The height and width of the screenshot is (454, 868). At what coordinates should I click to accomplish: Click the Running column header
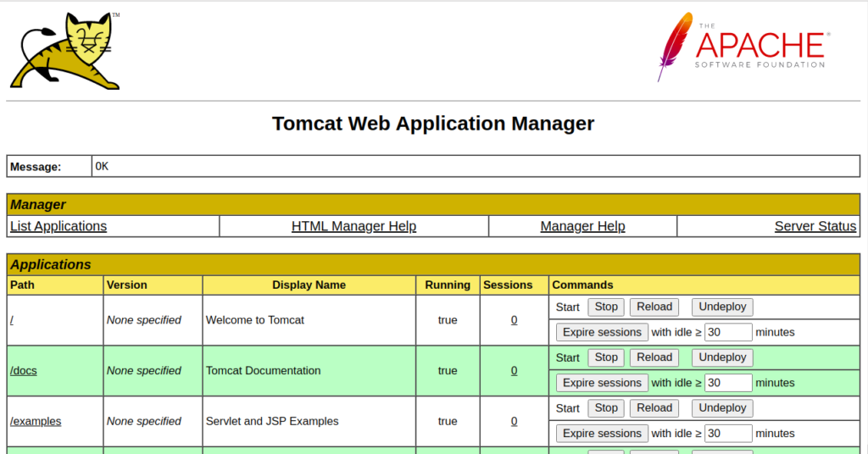click(448, 285)
